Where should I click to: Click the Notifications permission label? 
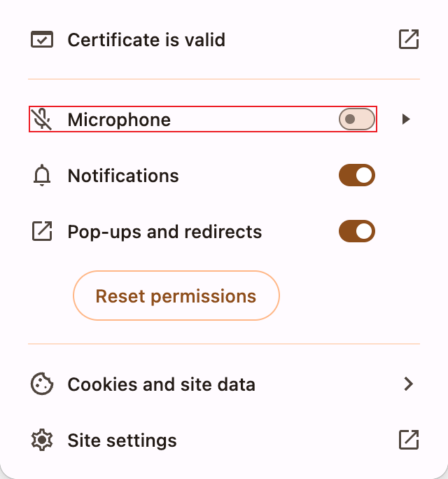click(123, 176)
